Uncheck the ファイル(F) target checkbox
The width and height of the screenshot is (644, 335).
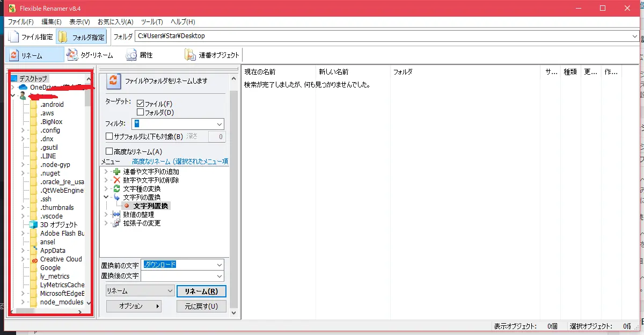click(x=141, y=104)
